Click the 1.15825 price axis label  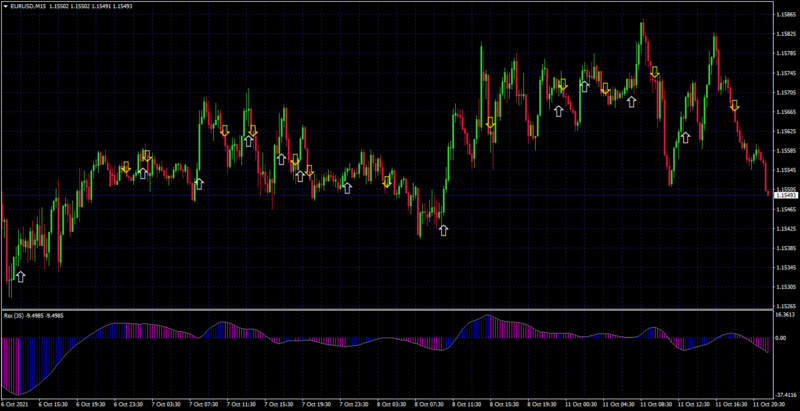point(784,34)
